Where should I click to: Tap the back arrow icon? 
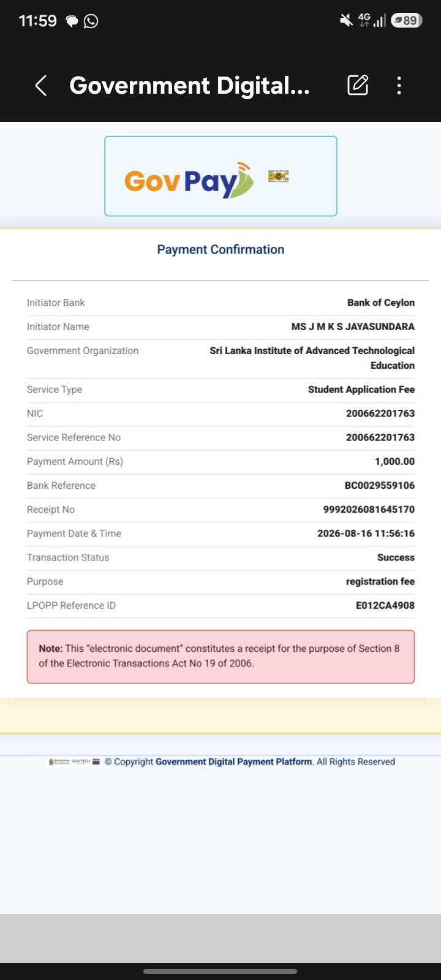41,86
